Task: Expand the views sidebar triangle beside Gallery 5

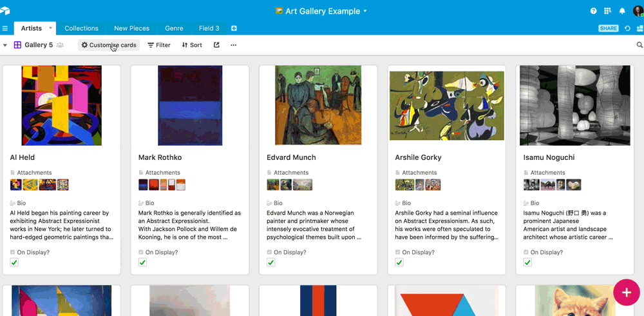Action: (x=5, y=45)
